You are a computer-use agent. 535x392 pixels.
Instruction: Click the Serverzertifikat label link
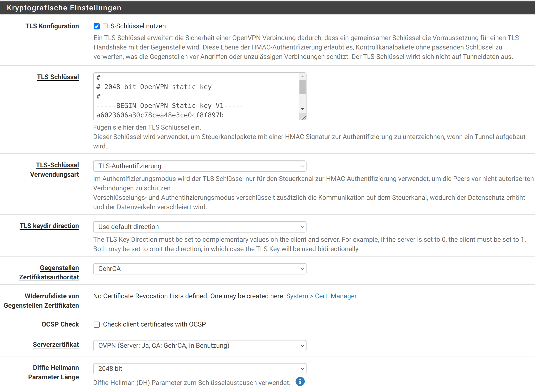(56, 345)
